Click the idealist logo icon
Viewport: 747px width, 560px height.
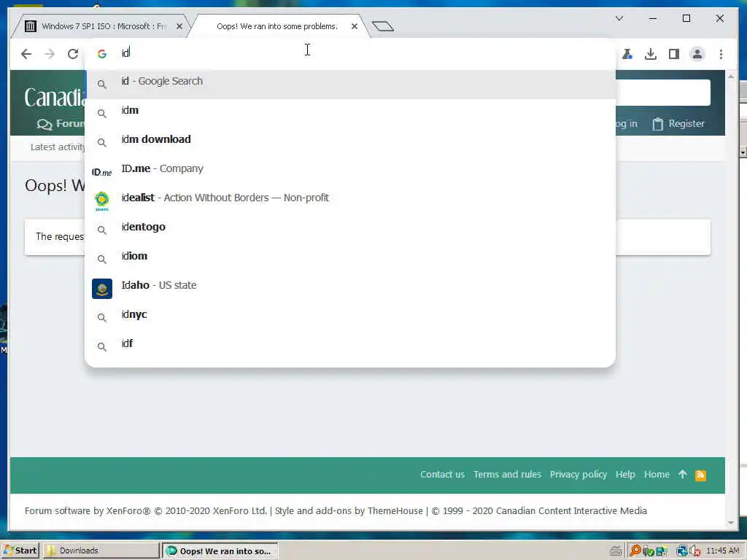pos(102,201)
